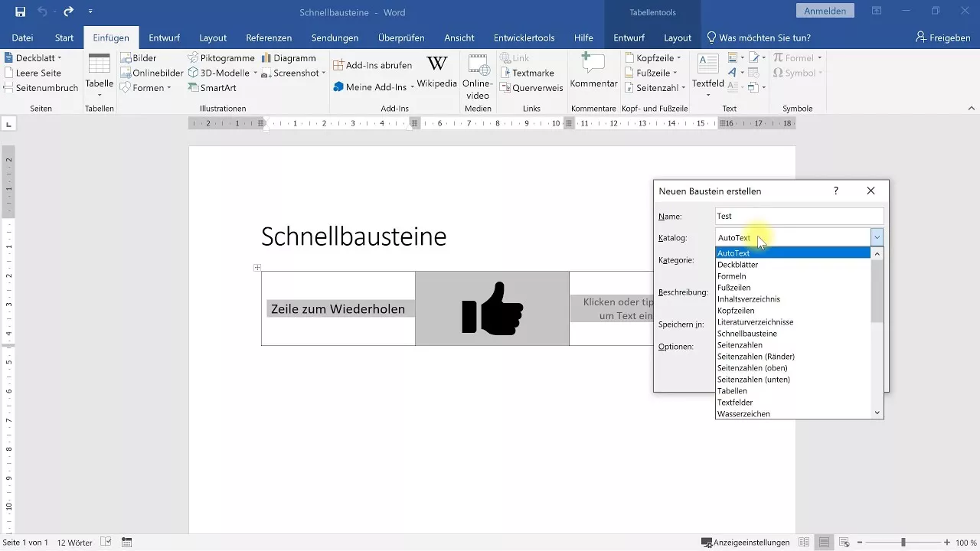Open the Katalog dropdown arrow
This screenshot has height=551, width=980.
click(x=876, y=237)
